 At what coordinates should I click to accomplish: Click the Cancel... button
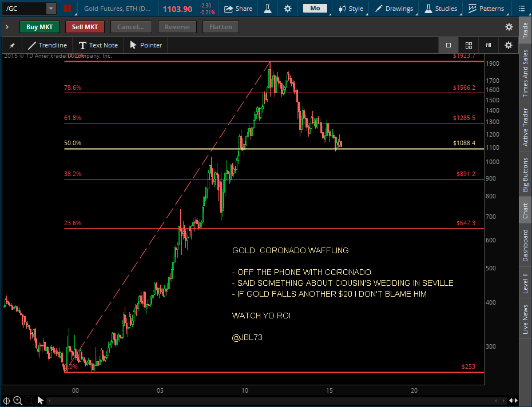tap(131, 27)
